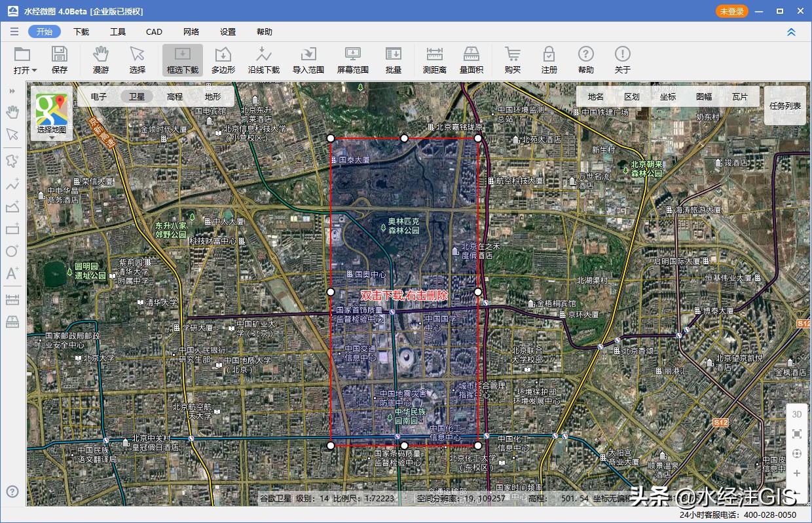Open the 导入范围 import range tool
812x523 pixels.
pos(308,60)
